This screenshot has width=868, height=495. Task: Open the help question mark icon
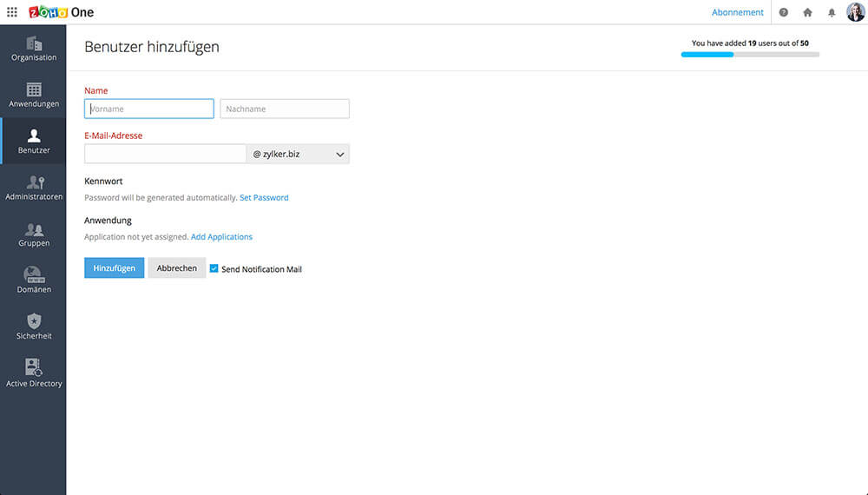point(783,12)
